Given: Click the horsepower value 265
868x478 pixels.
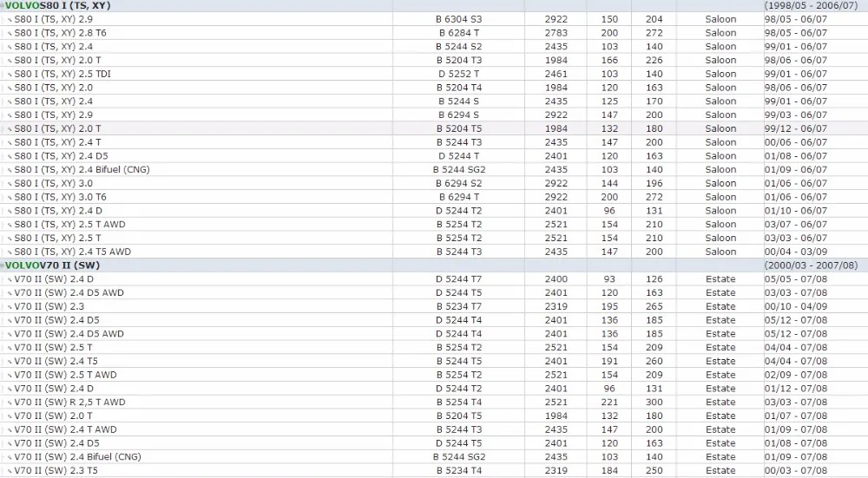Looking at the screenshot, I should coord(654,306).
